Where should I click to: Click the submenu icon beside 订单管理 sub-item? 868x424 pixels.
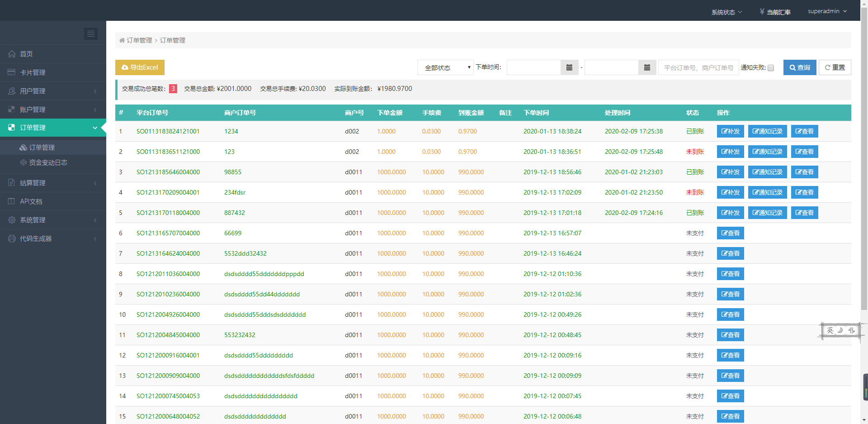pyautogui.click(x=24, y=148)
